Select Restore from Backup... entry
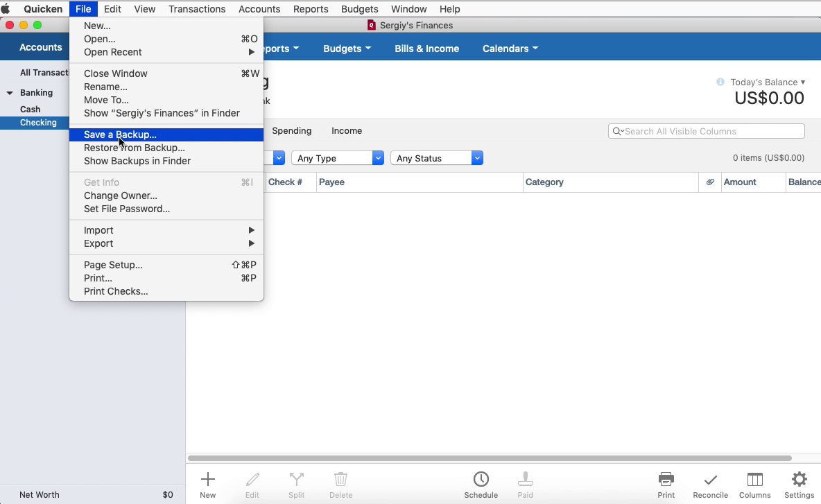Viewport: 821px width, 504px height. (x=166, y=148)
